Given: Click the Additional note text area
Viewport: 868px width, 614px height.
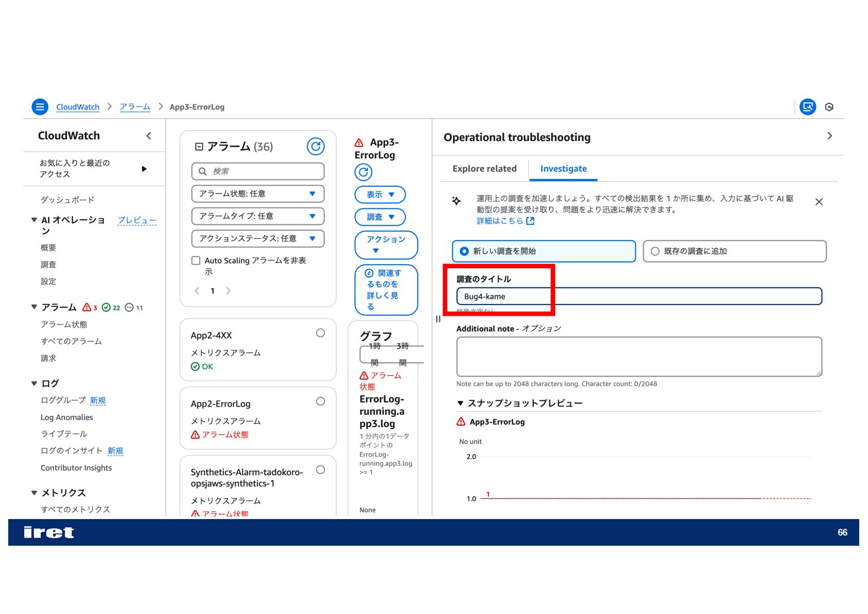Looking at the screenshot, I should [639, 357].
